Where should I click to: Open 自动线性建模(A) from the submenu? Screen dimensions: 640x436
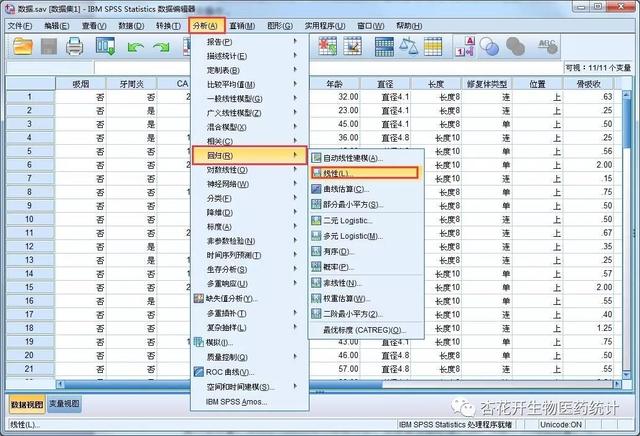pos(366,158)
